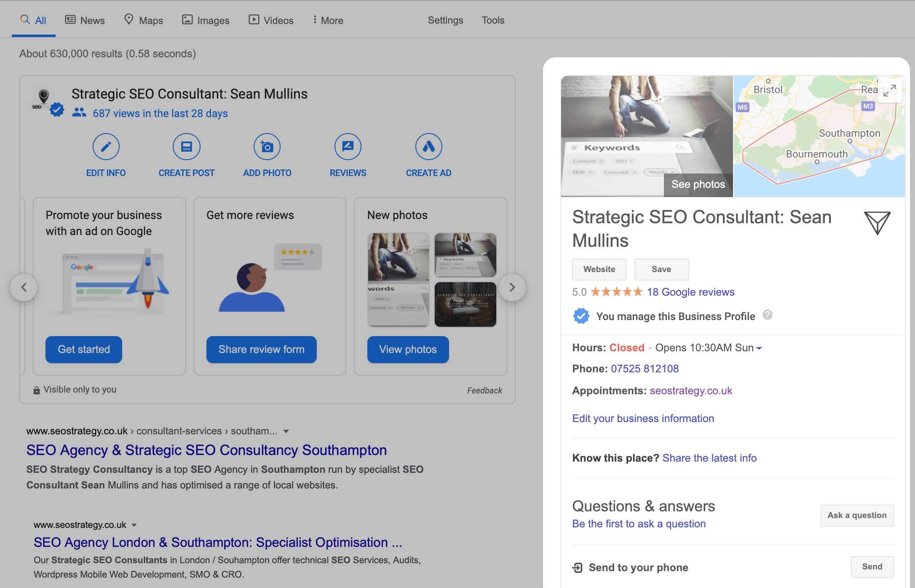Click the five-star rating icons
The height and width of the screenshot is (588, 915).
(616, 291)
